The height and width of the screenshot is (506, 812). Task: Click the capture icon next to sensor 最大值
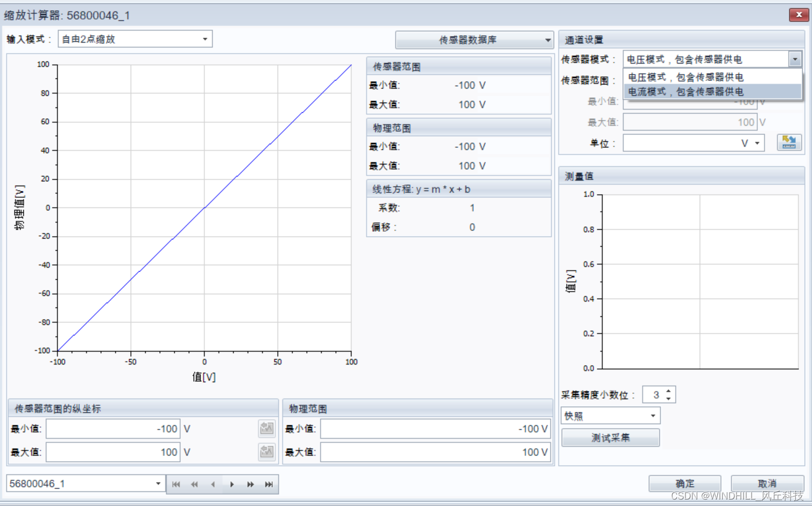[x=267, y=452]
